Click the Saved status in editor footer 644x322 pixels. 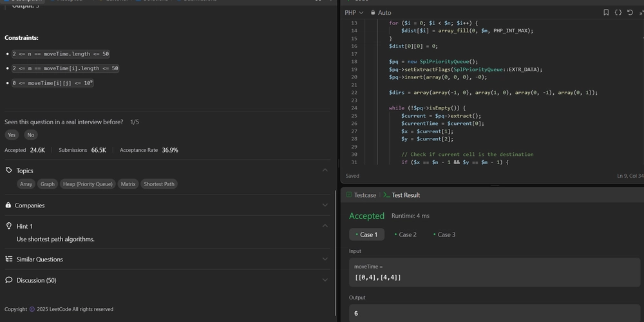352,176
